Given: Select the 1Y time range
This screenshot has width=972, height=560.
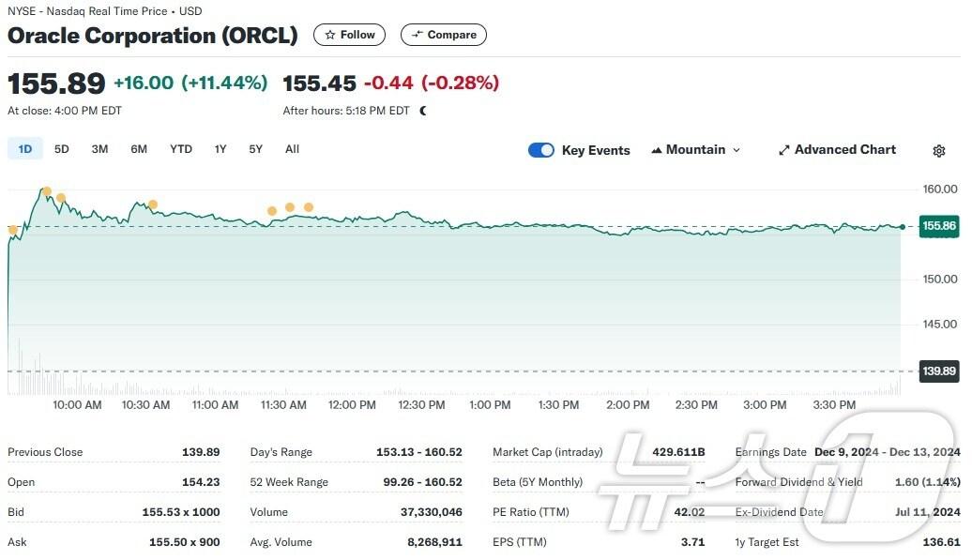Looking at the screenshot, I should [220, 149].
